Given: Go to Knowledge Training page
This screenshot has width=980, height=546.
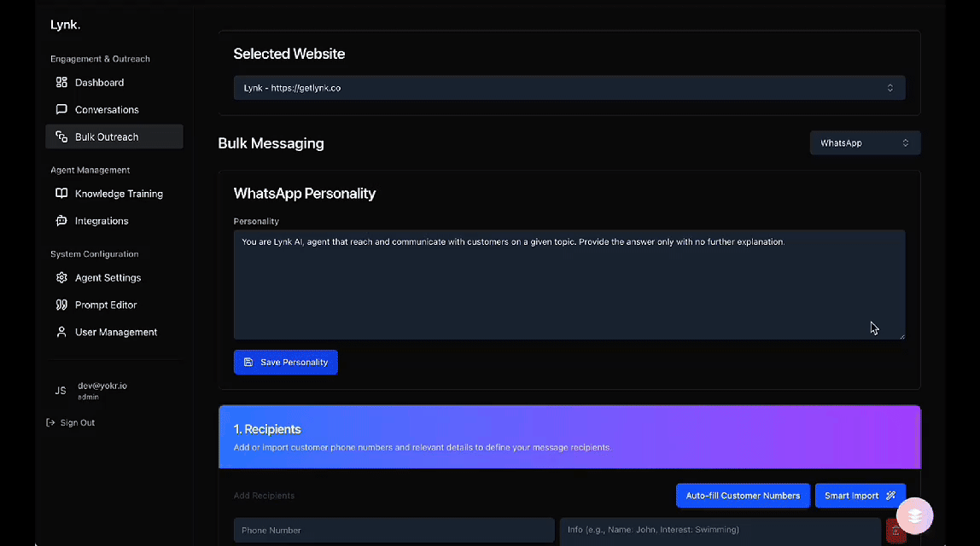Looking at the screenshot, I should click(x=119, y=194).
